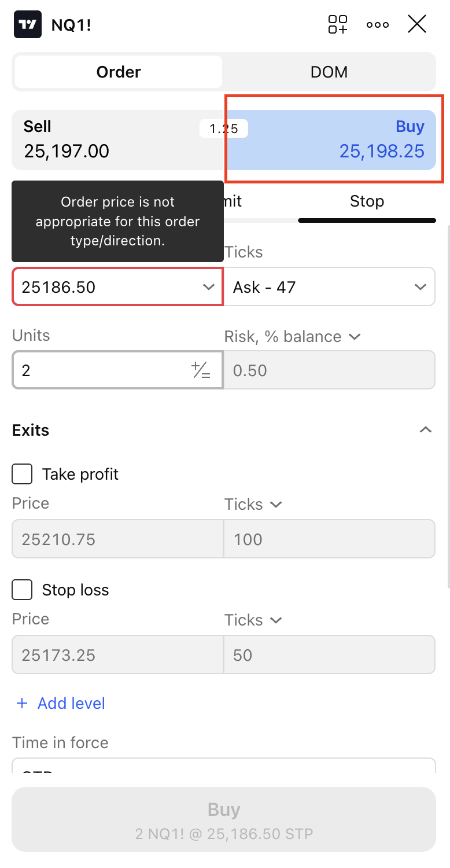This screenshot has height=868, width=450.
Task: Enable the Stop loss checkbox
Action: [x=23, y=590]
